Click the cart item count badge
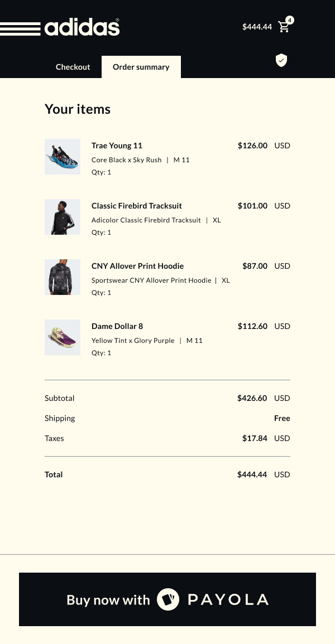335x644 pixels. [290, 20]
